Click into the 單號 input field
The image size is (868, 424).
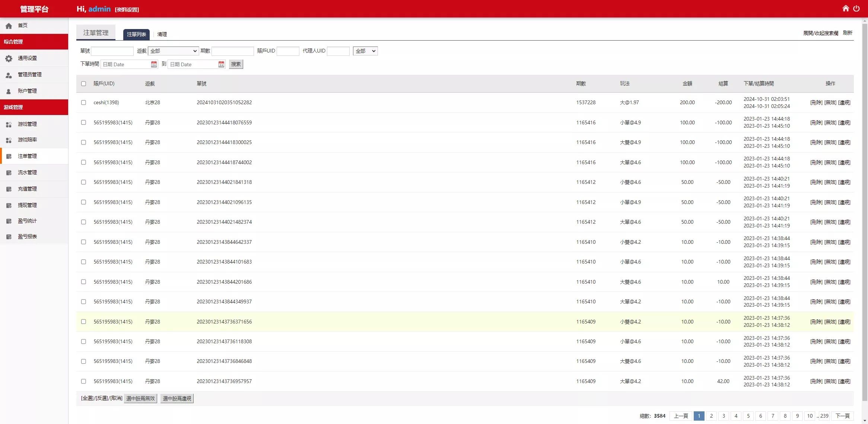tap(112, 51)
